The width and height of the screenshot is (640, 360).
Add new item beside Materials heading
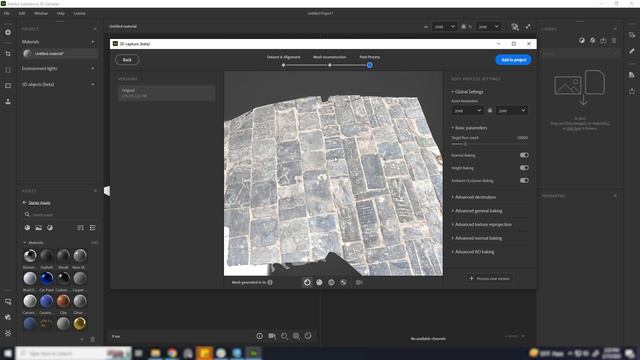[93, 42]
